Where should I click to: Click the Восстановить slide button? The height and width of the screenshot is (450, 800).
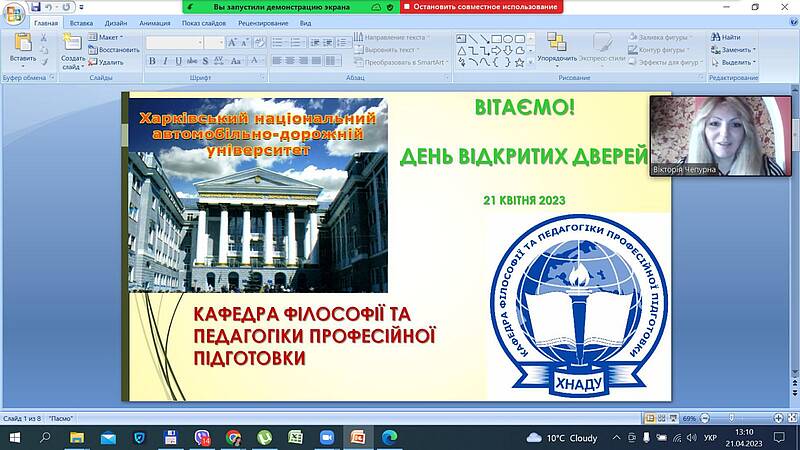[113, 49]
